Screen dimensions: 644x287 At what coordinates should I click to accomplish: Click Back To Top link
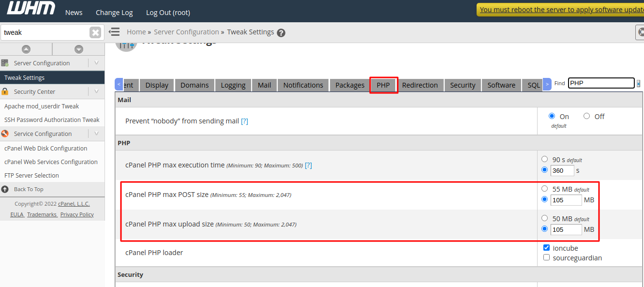coord(29,189)
